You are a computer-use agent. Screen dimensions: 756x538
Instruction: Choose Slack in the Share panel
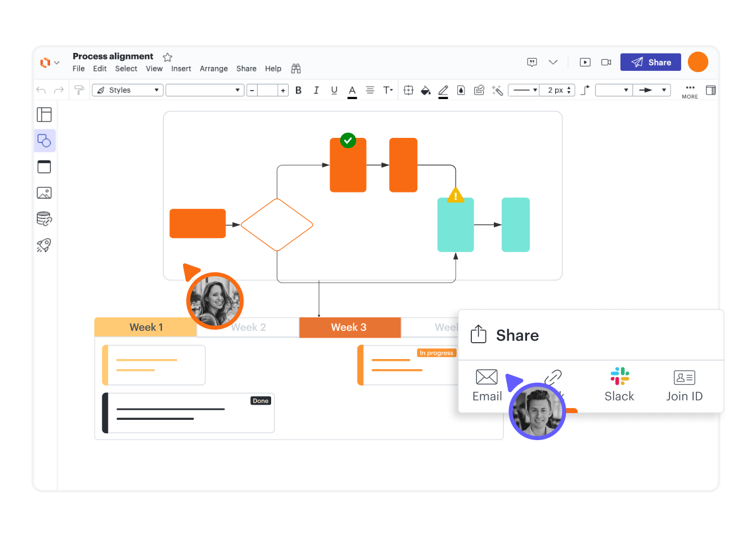(x=619, y=385)
